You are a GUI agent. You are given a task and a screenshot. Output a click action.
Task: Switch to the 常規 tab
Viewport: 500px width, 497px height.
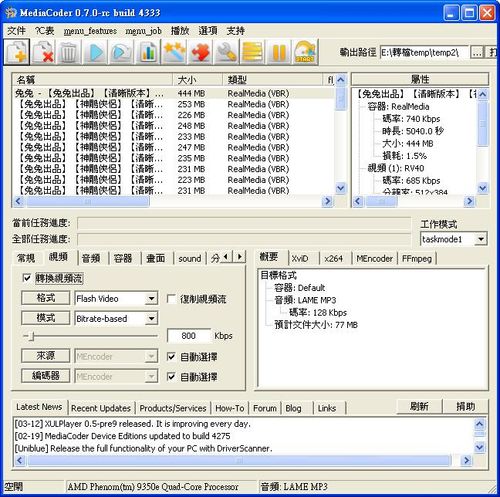tap(26, 258)
